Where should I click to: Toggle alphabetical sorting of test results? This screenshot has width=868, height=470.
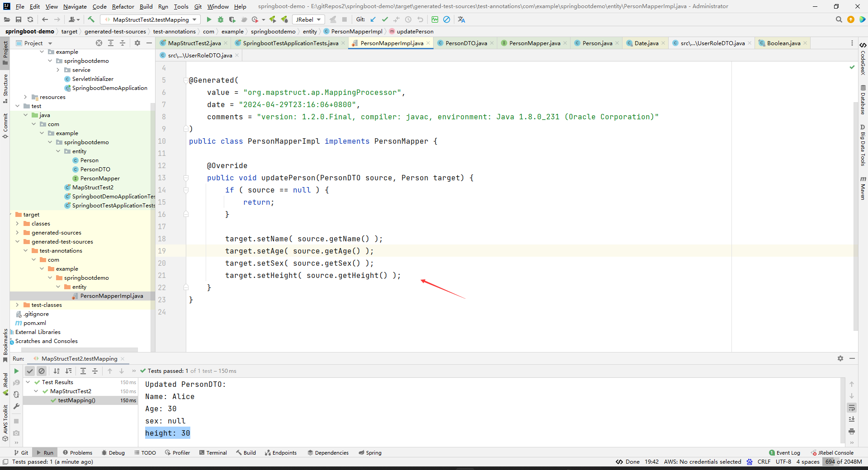[56, 371]
